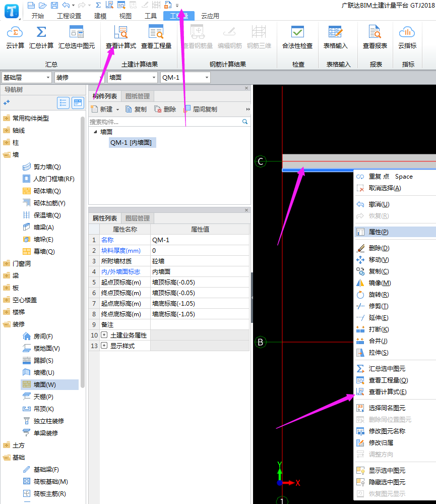Expand the 门窗洞 tree folder

[7, 263]
